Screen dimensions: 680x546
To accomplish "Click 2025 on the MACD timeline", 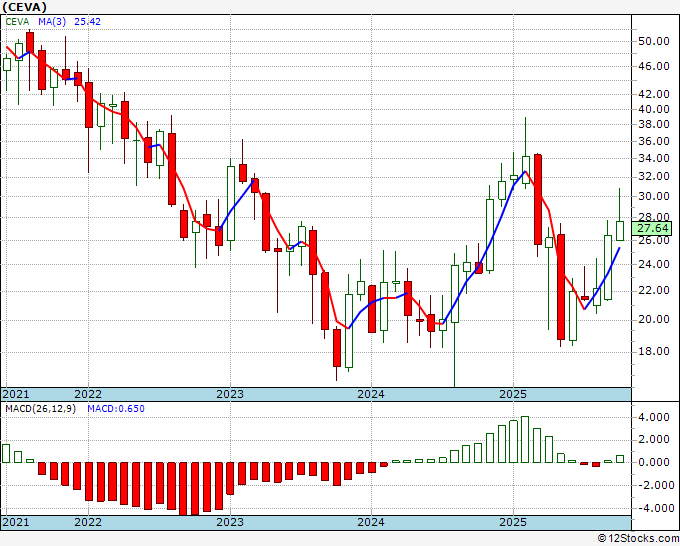I will click(513, 522).
